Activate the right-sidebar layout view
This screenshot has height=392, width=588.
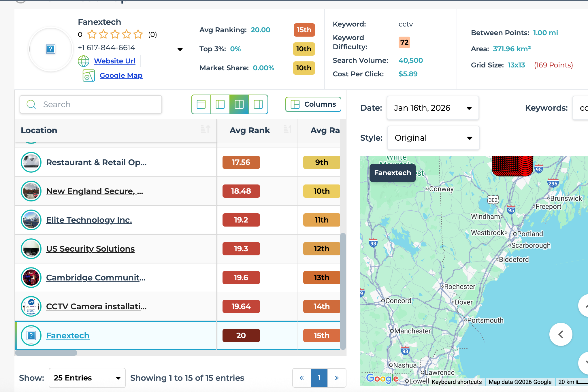click(258, 104)
